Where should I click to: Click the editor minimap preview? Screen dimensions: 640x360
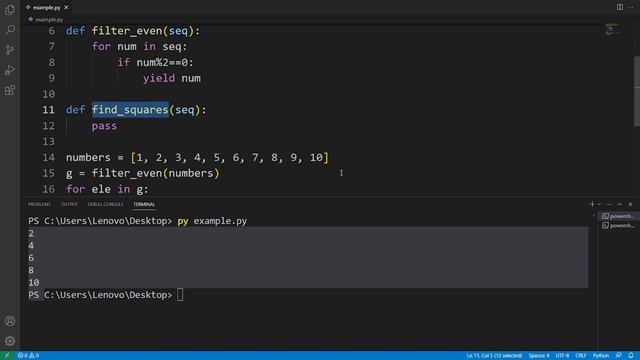click(611, 30)
